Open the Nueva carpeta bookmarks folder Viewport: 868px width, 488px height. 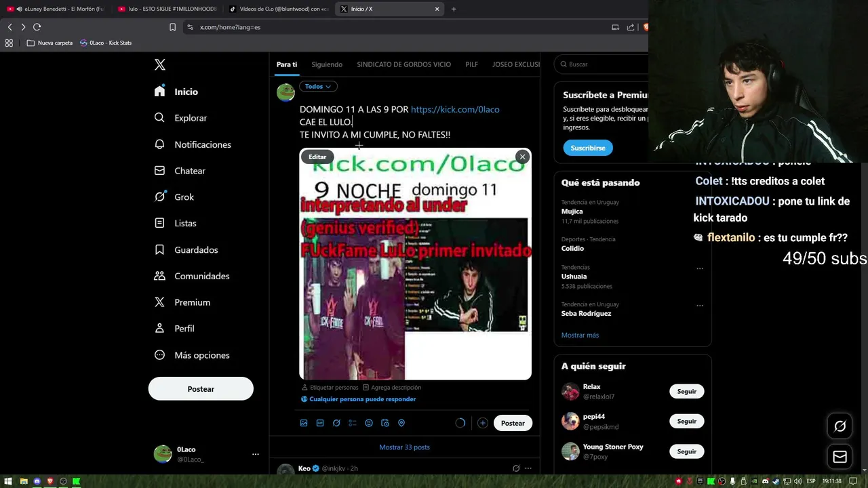[x=50, y=43]
